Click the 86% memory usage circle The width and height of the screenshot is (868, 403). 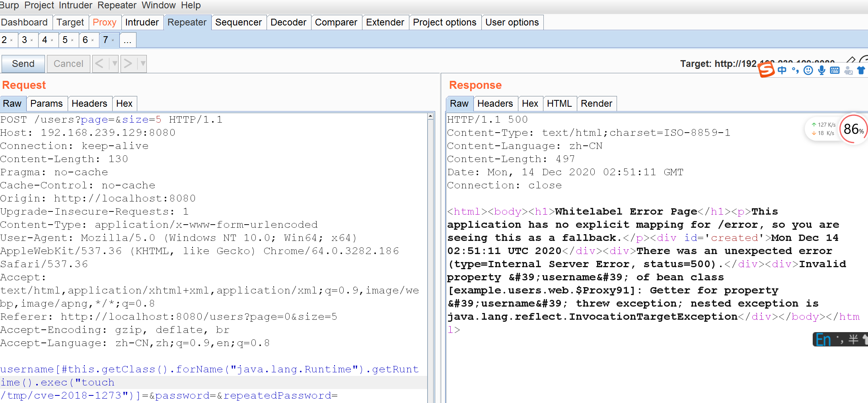(852, 129)
